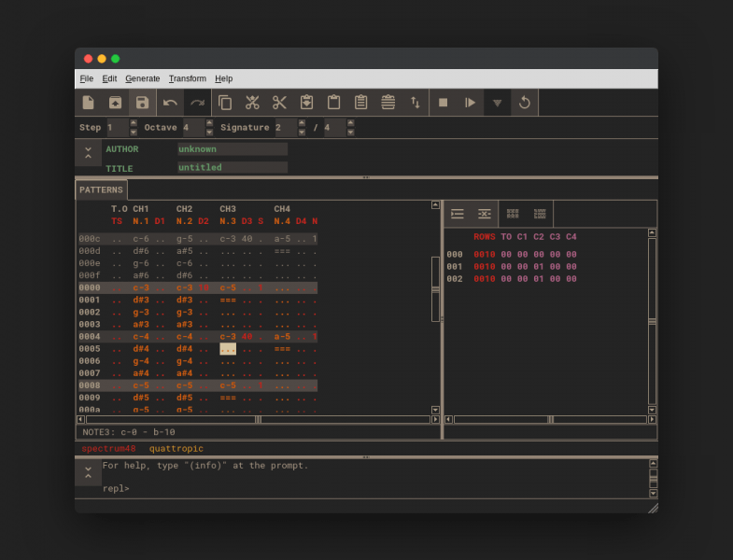The height and width of the screenshot is (560, 733).
Task: Click the highlighted CH3 cell in row 0005
Action: pyautogui.click(x=228, y=349)
